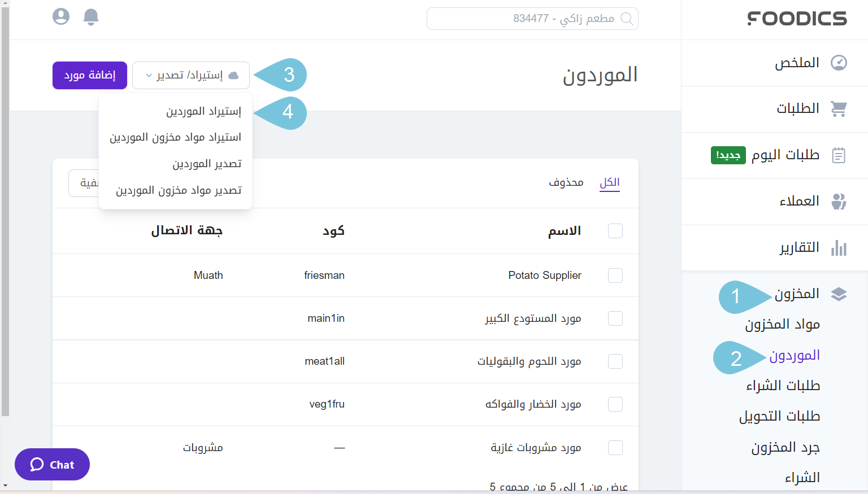Tick the checkbox for Potato Supplier
868x494 pixels.
615,275
